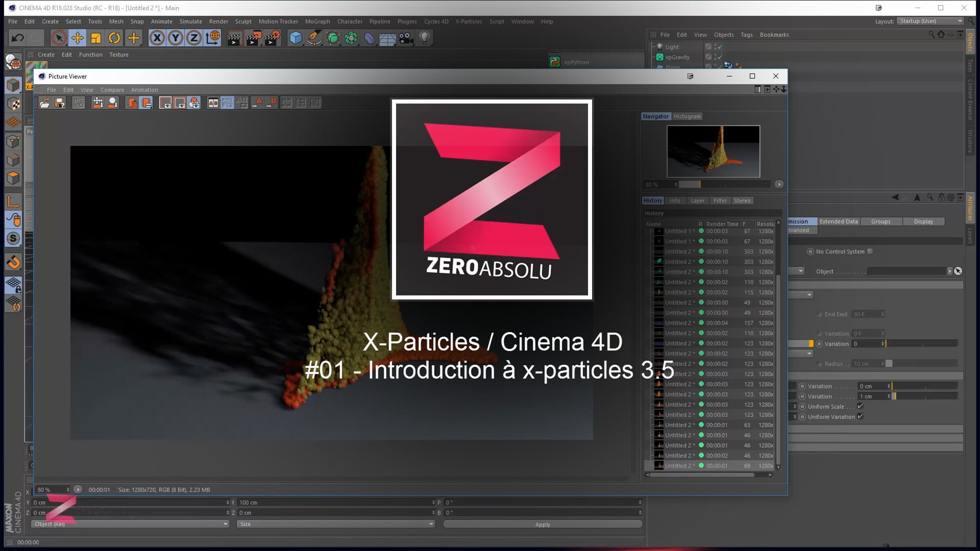Click the green Array modeling icon
Viewport: 980px width, 551px height.
(x=351, y=38)
